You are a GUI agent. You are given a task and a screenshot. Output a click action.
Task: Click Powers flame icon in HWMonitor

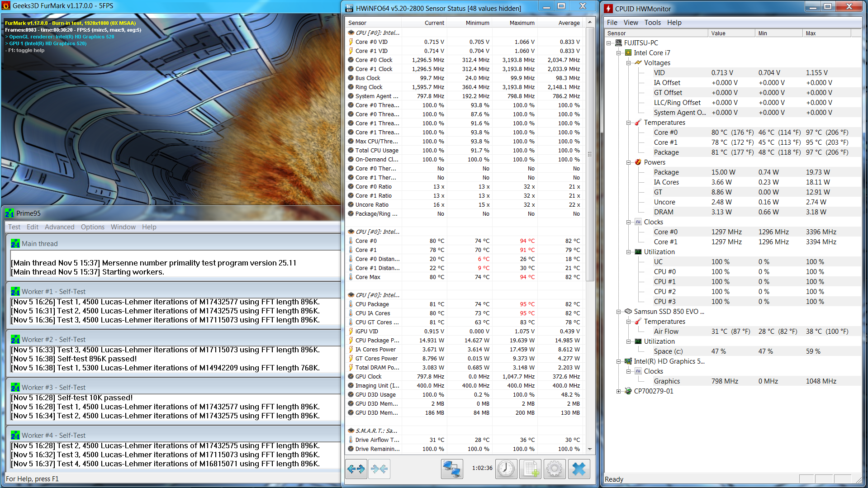coord(638,162)
